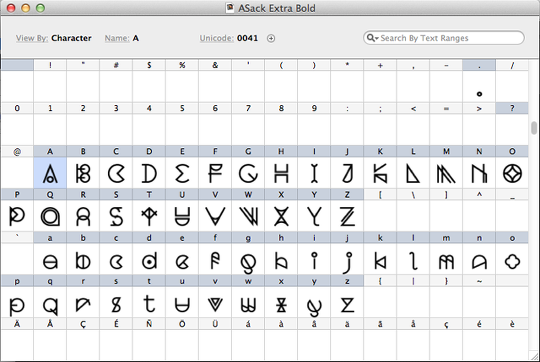Select the uppercase V glyph
Image resolution: width=540 pixels, height=362 pixels.
pos(215,216)
